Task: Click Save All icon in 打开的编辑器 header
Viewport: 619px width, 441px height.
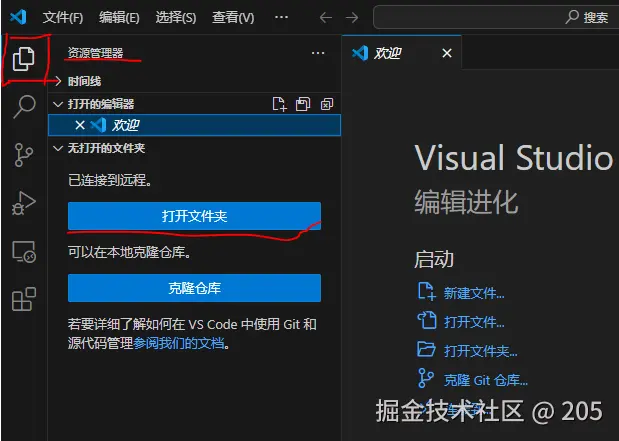Action: point(303,104)
